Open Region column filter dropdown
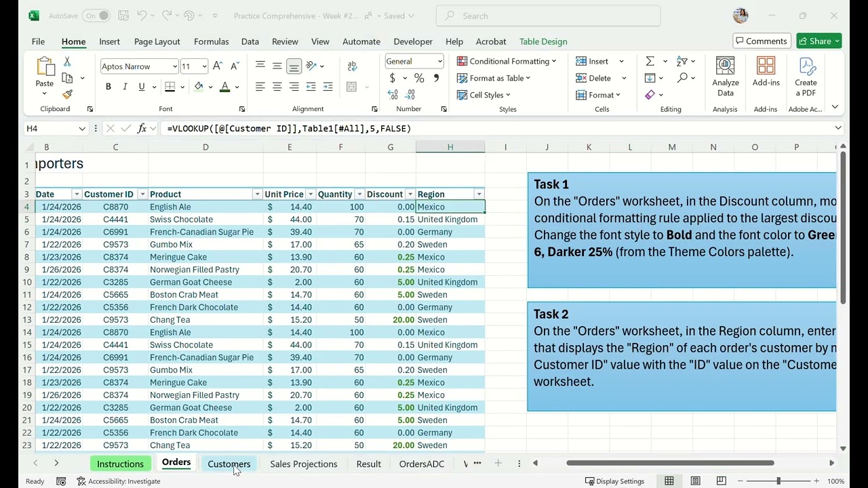The height and width of the screenshot is (488, 868). [x=479, y=195]
